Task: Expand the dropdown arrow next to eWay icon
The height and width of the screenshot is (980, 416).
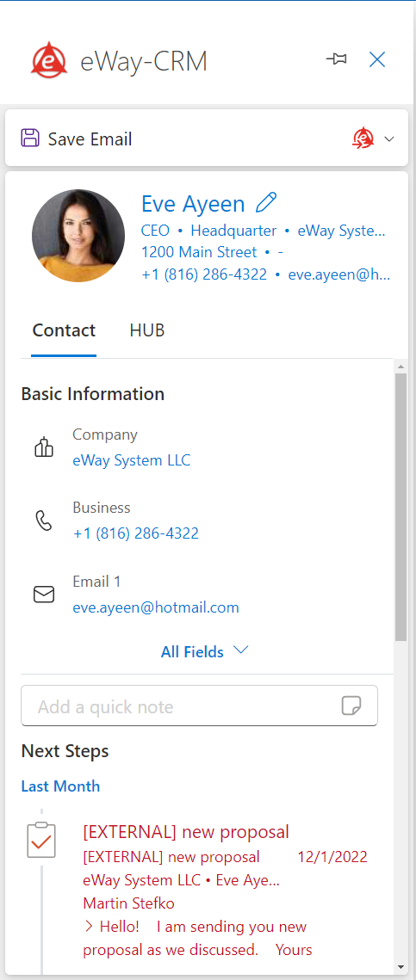Action: pyautogui.click(x=389, y=139)
